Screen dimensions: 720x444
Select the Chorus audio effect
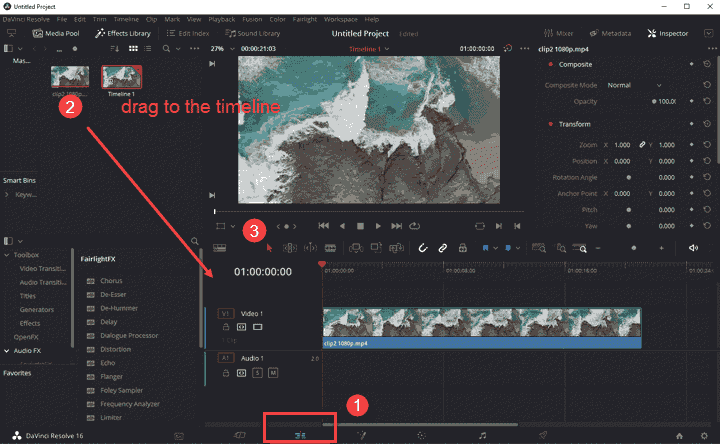(111, 281)
